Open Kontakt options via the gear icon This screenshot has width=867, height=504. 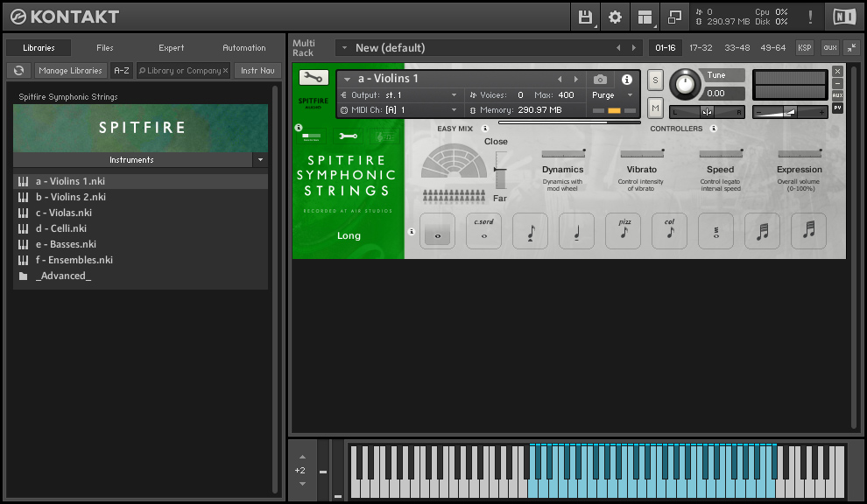(615, 17)
